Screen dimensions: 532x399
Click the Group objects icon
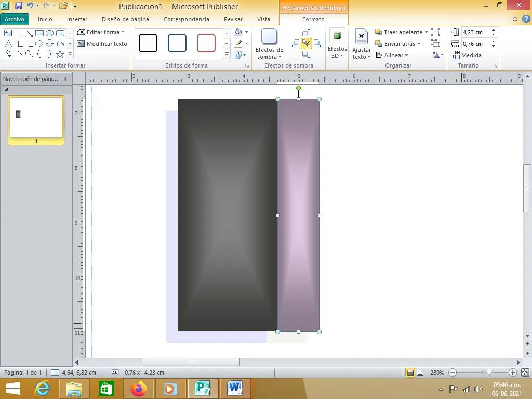pos(435,32)
